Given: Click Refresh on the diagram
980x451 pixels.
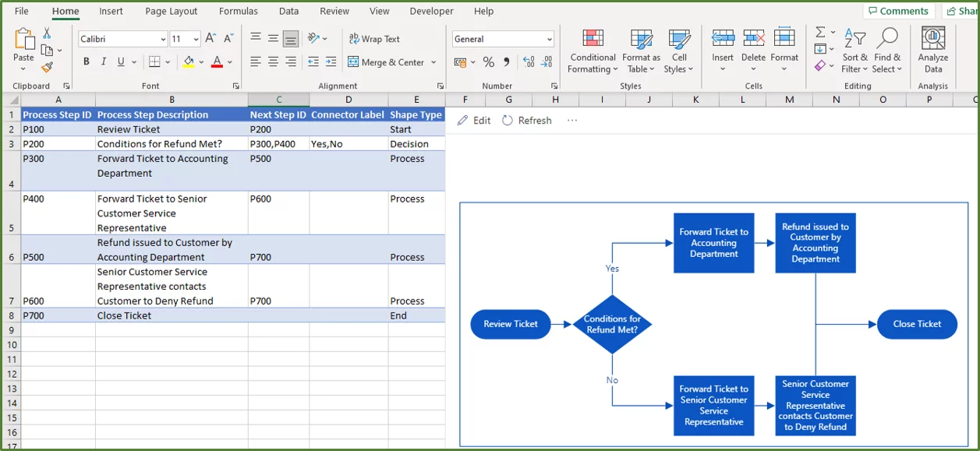Looking at the screenshot, I should (527, 120).
